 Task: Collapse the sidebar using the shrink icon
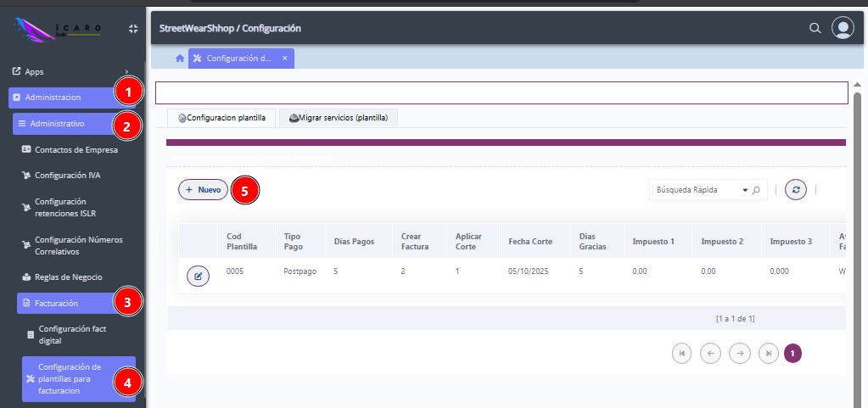[133, 29]
